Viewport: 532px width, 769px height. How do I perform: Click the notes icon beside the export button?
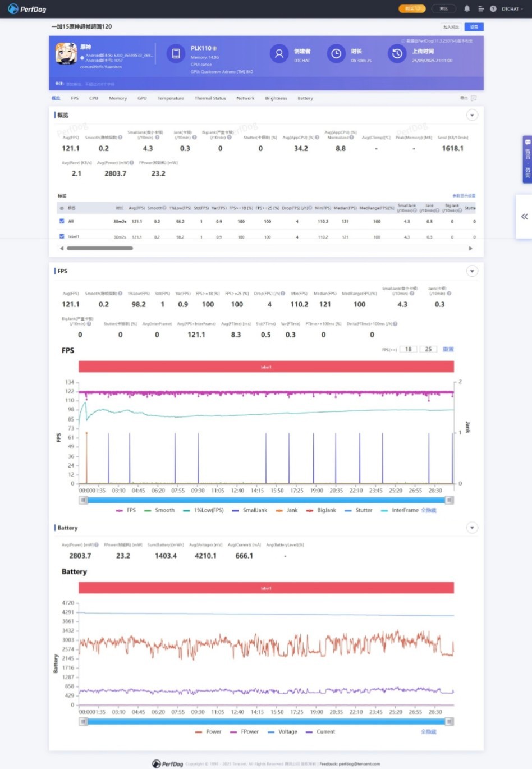point(474,98)
